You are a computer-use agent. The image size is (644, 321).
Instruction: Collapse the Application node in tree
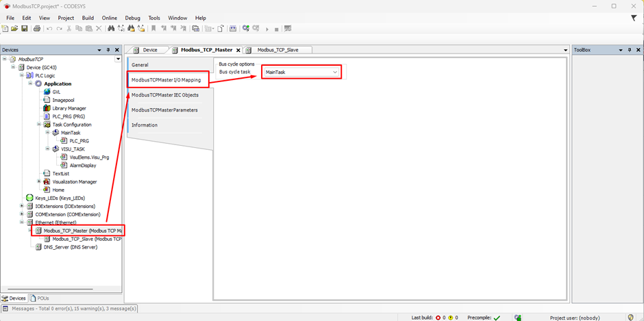[30, 84]
